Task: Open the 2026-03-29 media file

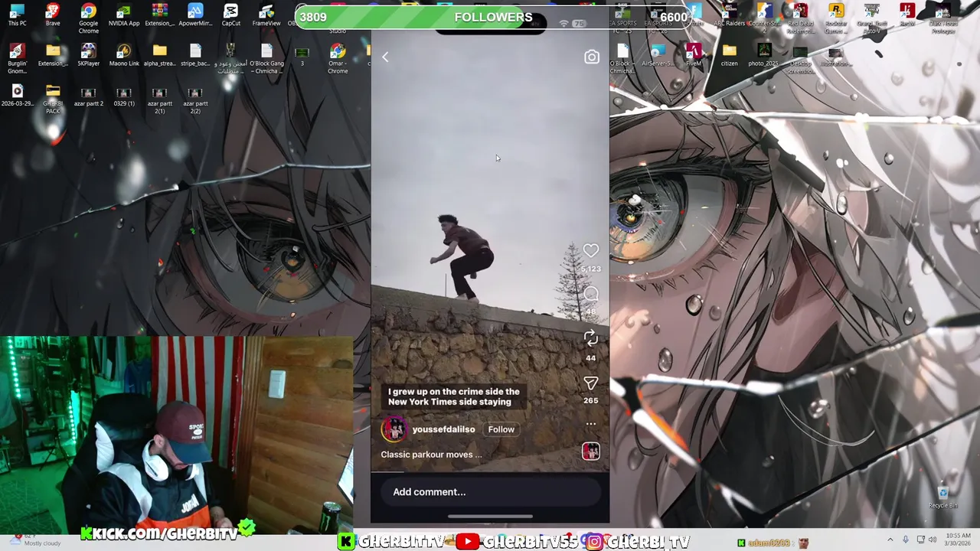Action: tap(17, 95)
